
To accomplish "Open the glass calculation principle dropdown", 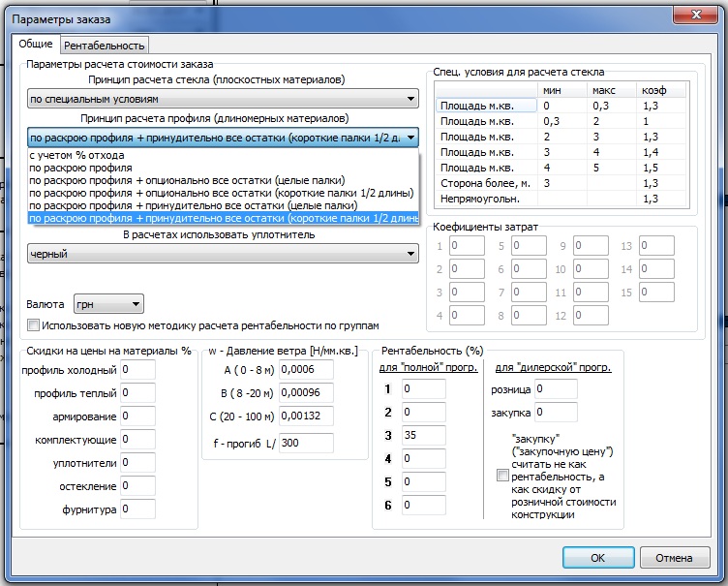I will pyautogui.click(x=223, y=99).
